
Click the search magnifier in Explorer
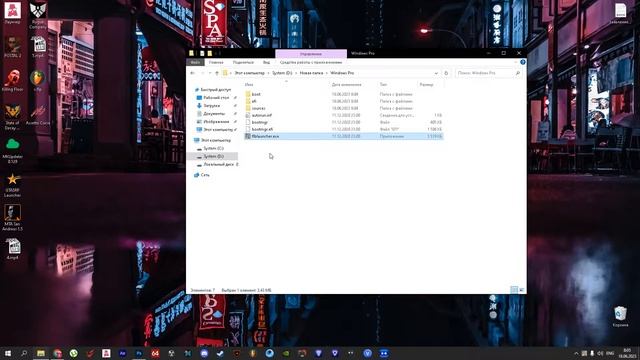click(518, 73)
